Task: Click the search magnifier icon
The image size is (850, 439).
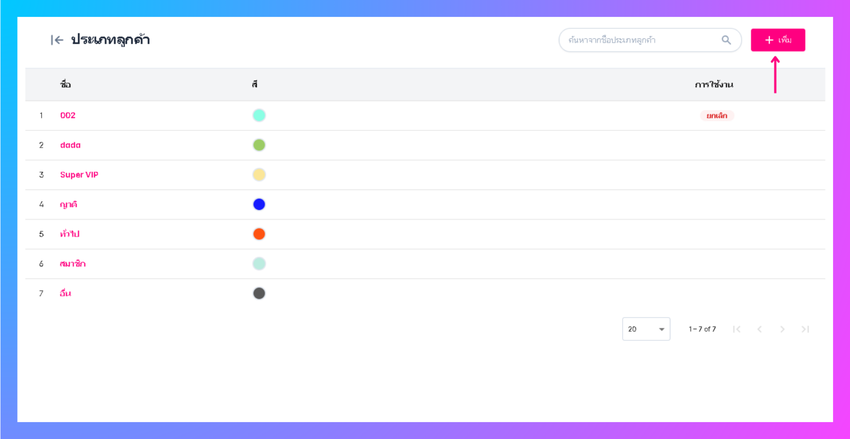Action: (726, 40)
